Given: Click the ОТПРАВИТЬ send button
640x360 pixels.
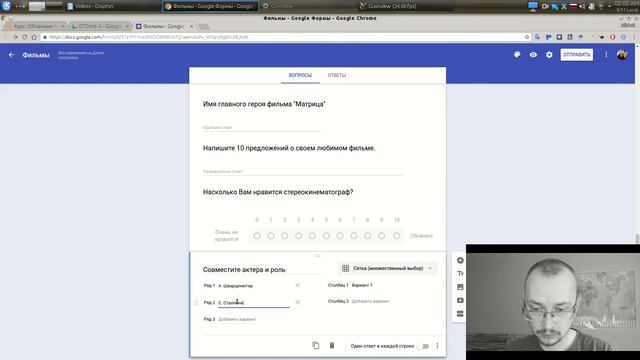Looking at the screenshot, I should pos(576,55).
